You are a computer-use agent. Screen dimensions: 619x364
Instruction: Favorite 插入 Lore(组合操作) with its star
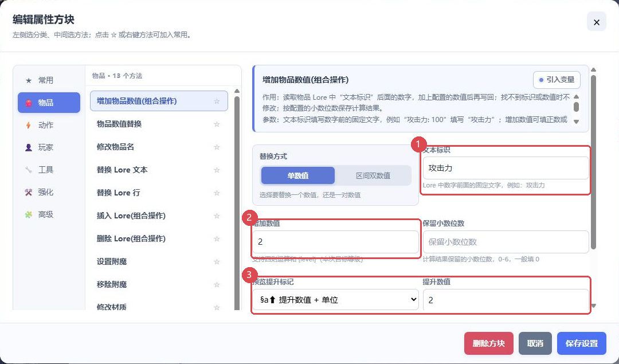pyautogui.click(x=217, y=216)
